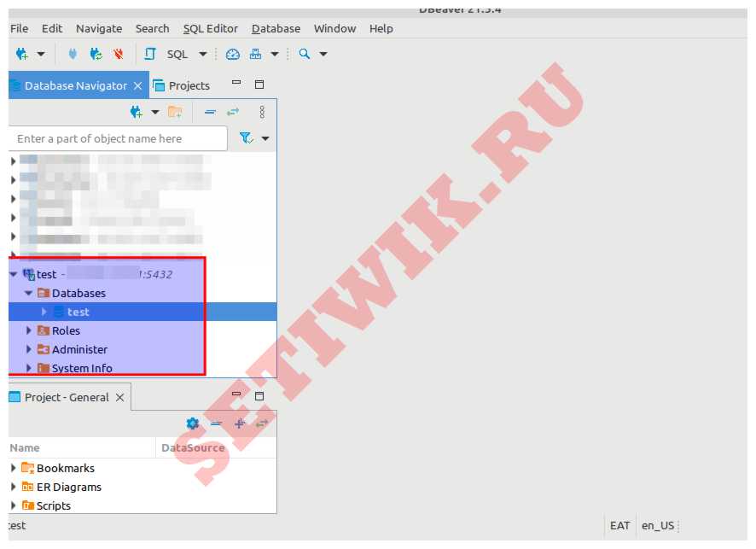Collapse the Databases folder arrow
The height and width of the screenshot is (549, 756).
click(28, 293)
